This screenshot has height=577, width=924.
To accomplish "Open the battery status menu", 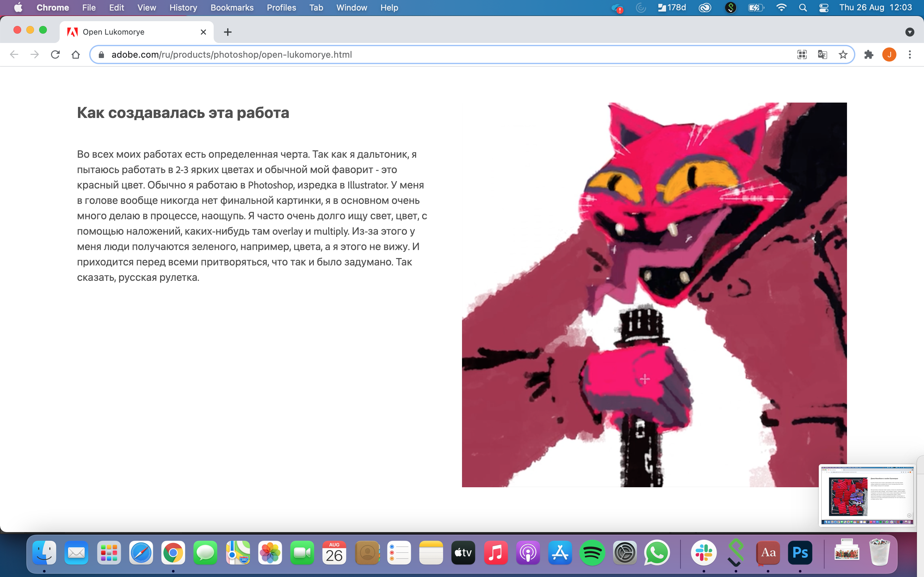I will (x=756, y=8).
